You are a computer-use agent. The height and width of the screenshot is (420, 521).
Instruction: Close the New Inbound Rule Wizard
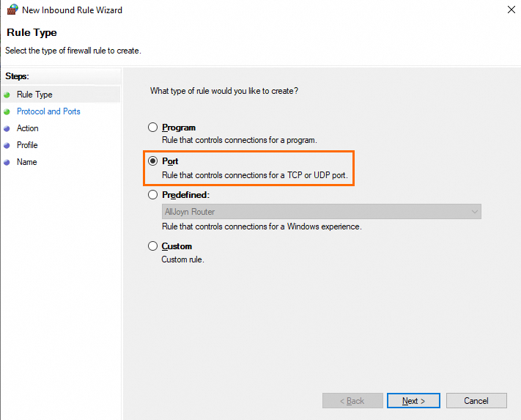tap(510, 10)
